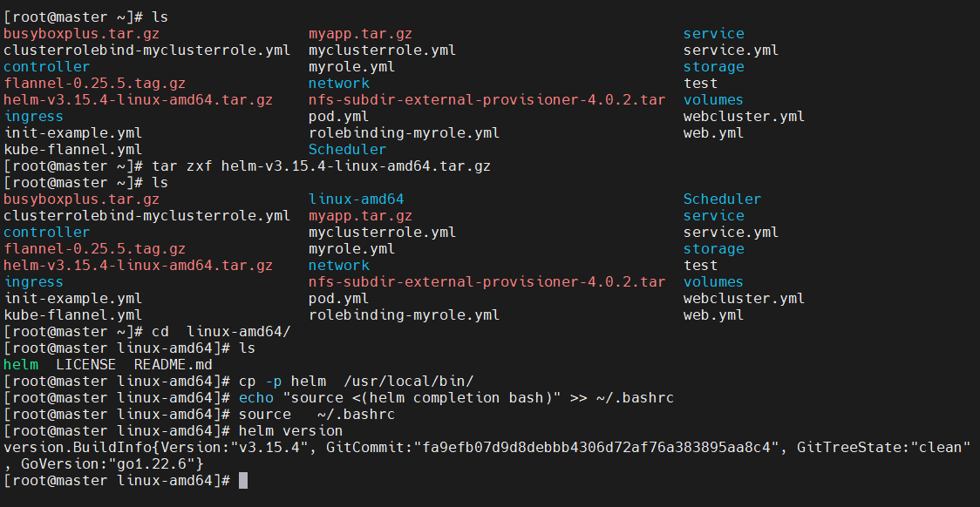This screenshot has height=507, width=980.
Task: Click the 'source ~/.bashrc' command line
Action: click(316, 414)
